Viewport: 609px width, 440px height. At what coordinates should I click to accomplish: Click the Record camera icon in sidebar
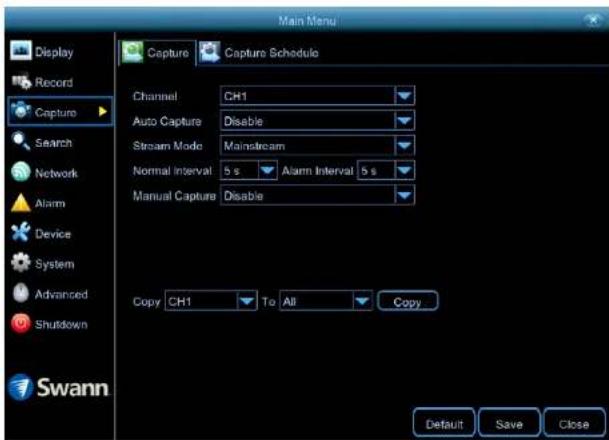tap(21, 81)
